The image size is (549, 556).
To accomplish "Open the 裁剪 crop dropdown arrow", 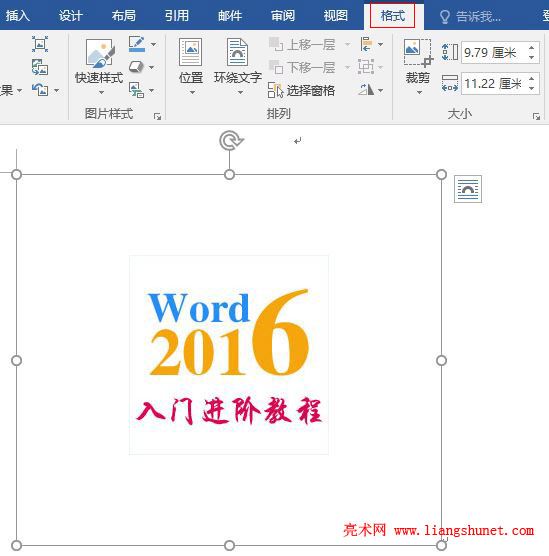I will (419, 93).
